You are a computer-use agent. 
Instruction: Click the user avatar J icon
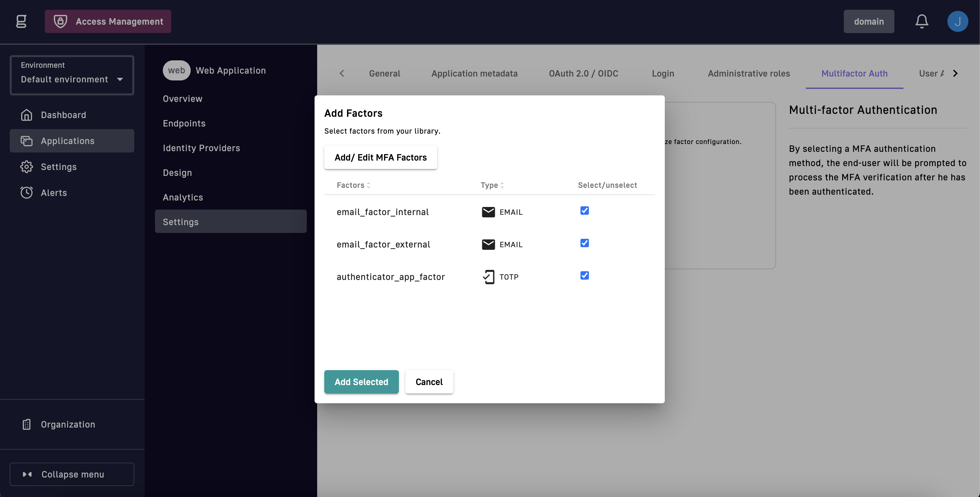point(957,21)
